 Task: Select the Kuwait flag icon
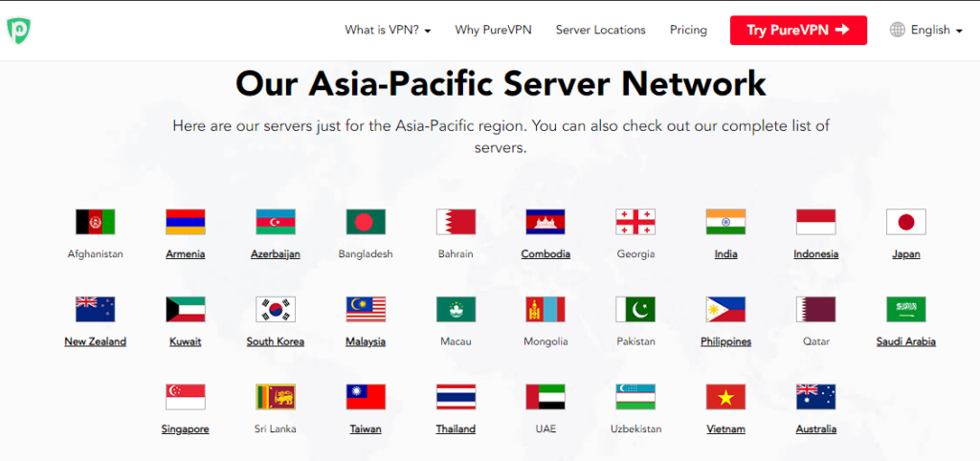point(186,309)
